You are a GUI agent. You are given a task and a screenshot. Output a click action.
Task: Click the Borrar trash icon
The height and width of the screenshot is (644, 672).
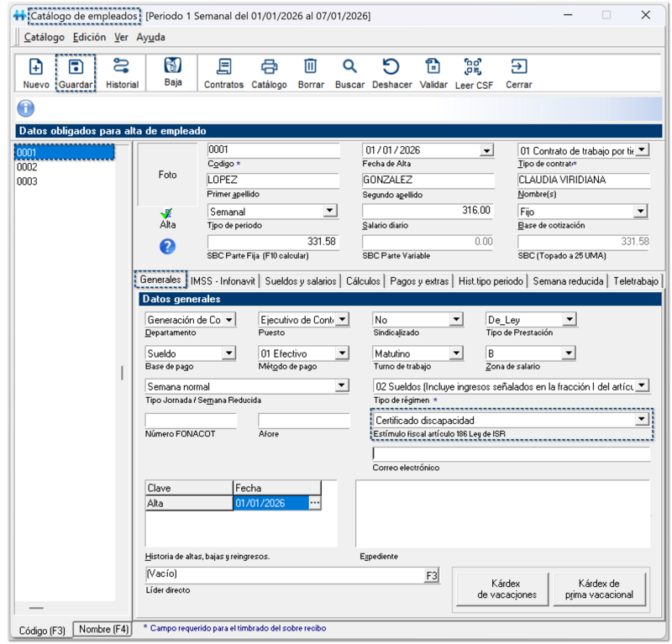click(x=311, y=67)
